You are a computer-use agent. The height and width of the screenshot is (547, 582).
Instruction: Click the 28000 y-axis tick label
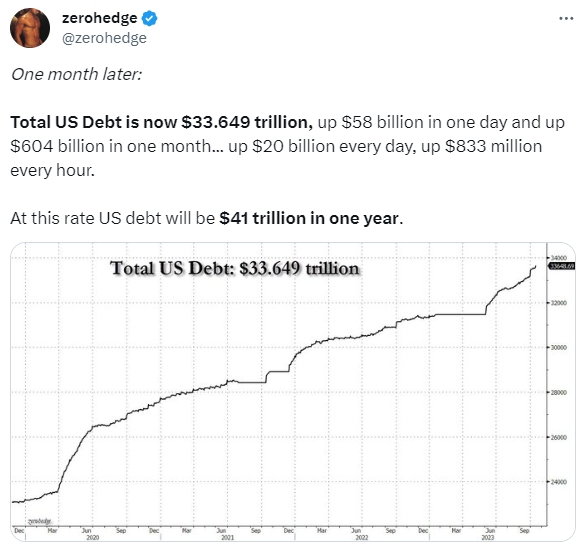(x=559, y=392)
